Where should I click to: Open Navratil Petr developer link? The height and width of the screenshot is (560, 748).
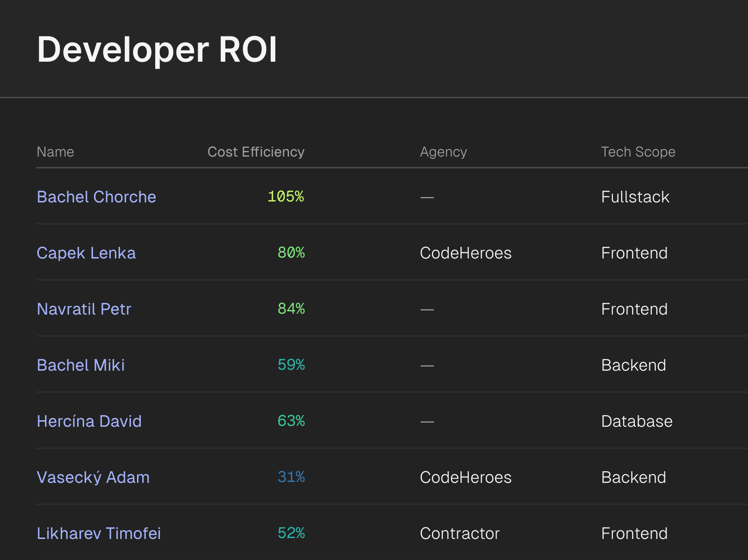84,309
